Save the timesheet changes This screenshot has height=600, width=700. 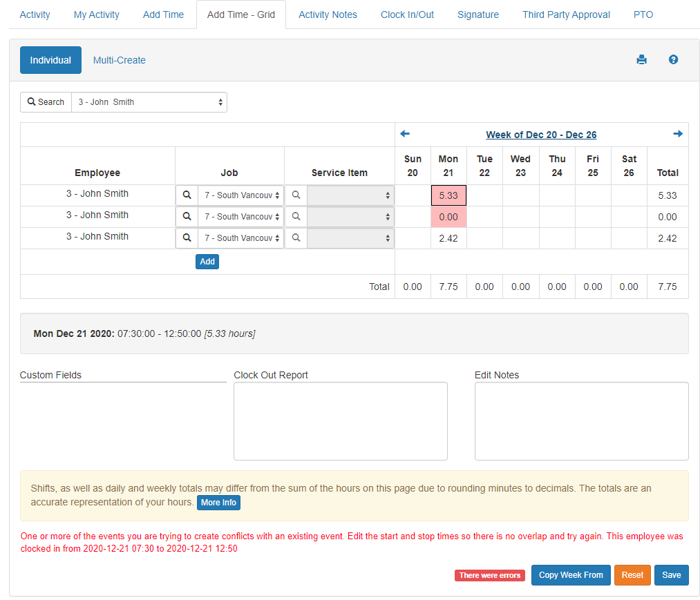point(671,574)
